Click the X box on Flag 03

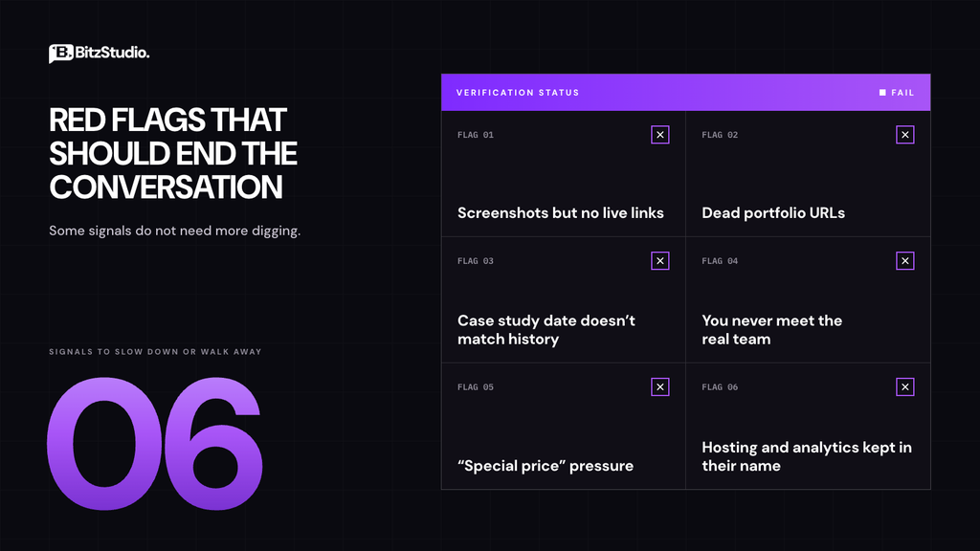(660, 261)
